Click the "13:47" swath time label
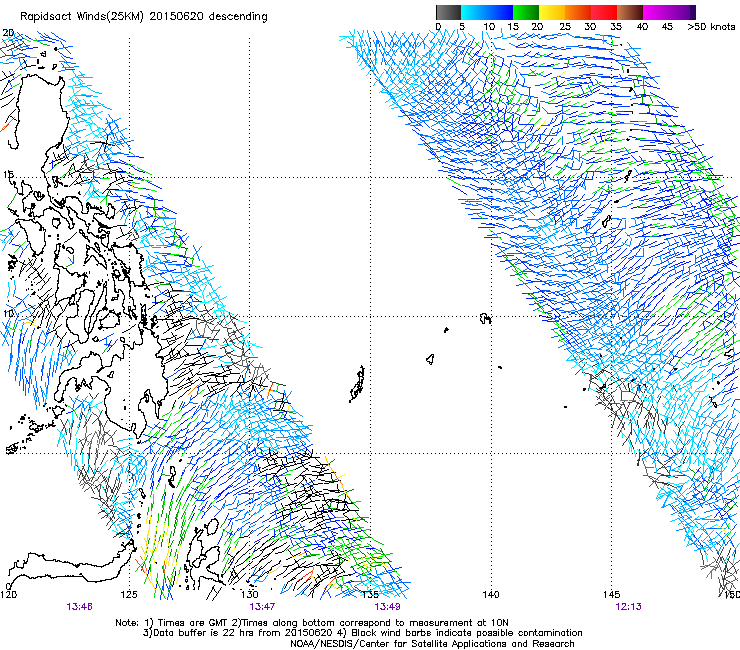This screenshot has width=740, height=650. pyautogui.click(x=262, y=607)
